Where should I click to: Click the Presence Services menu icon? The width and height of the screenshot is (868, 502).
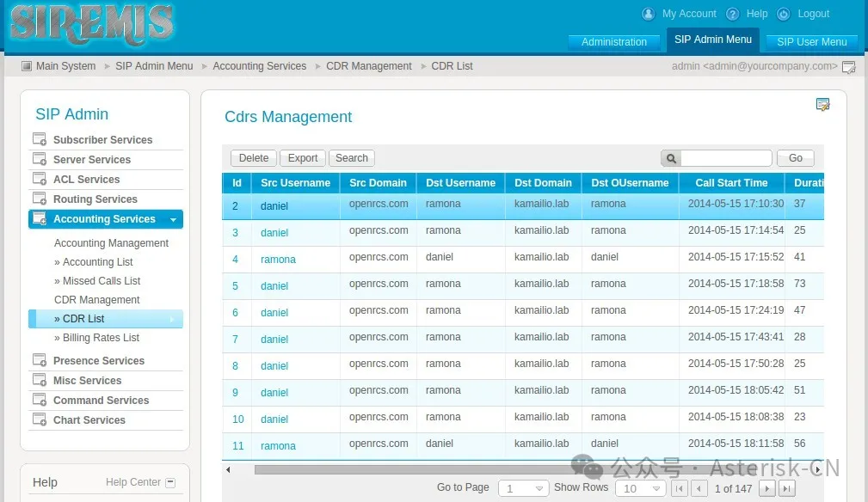coord(40,360)
